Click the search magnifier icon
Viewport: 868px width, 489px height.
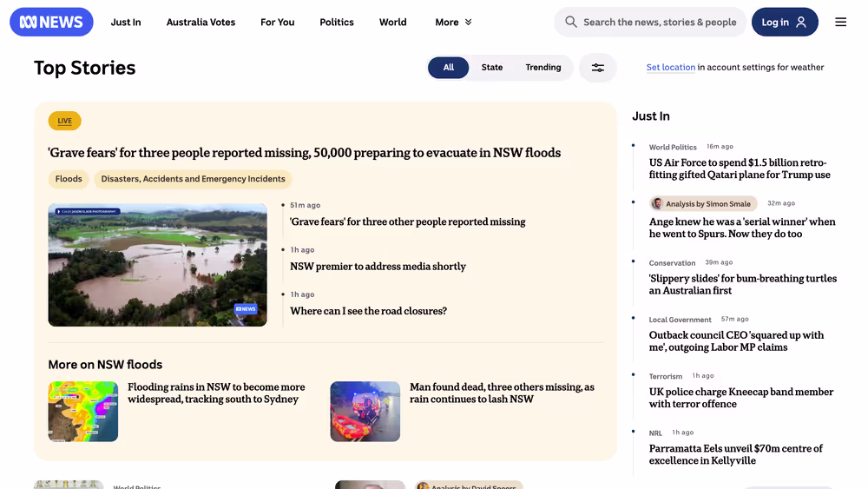[x=571, y=23]
